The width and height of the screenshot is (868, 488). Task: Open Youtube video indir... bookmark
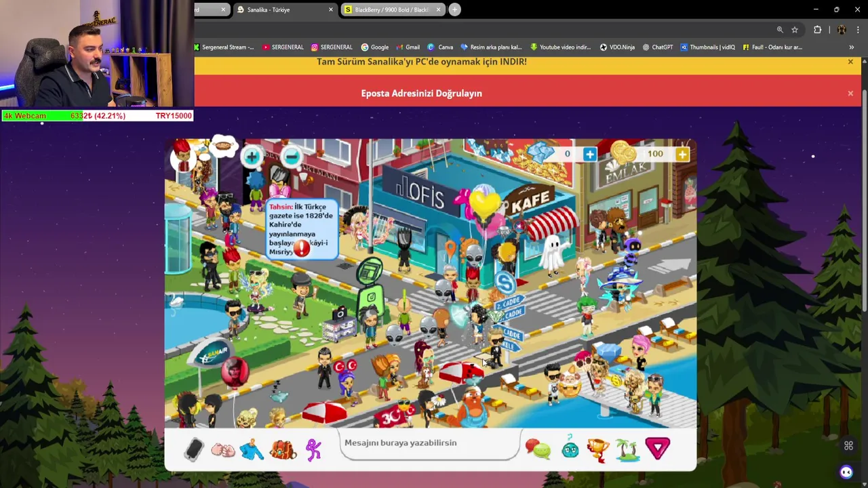[561, 47]
